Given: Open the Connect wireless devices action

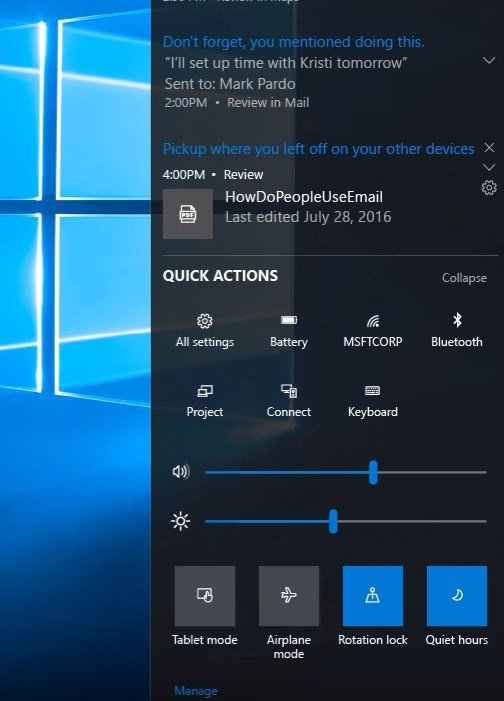Looking at the screenshot, I should point(289,401).
